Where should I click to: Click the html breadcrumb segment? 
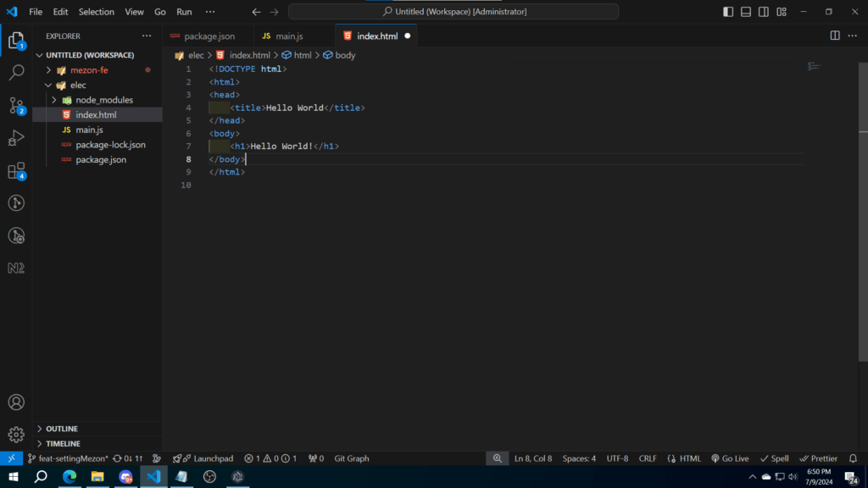click(297, 55)
